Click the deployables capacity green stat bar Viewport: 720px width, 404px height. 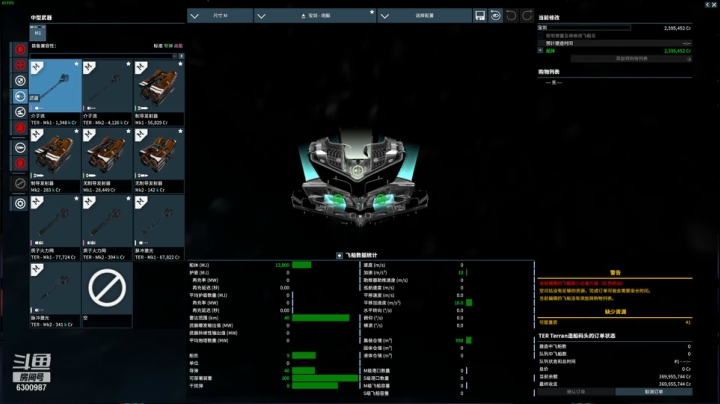[325, 378]
